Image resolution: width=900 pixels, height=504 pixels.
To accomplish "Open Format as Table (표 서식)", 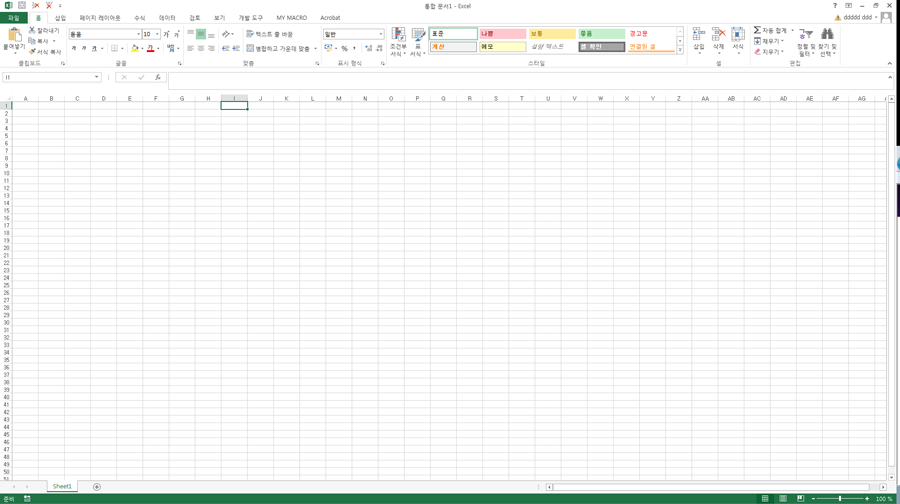I will point(418,42).
